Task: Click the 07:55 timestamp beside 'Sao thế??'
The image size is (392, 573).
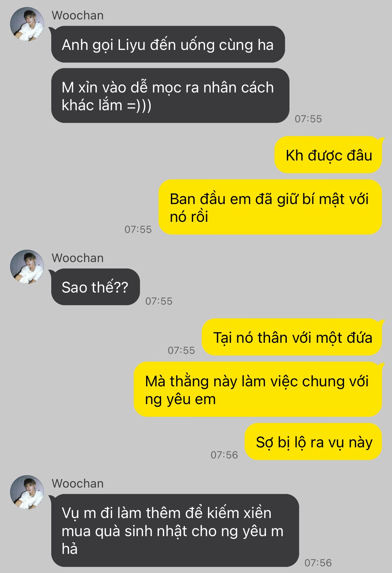Action: (x=159, y=301)
